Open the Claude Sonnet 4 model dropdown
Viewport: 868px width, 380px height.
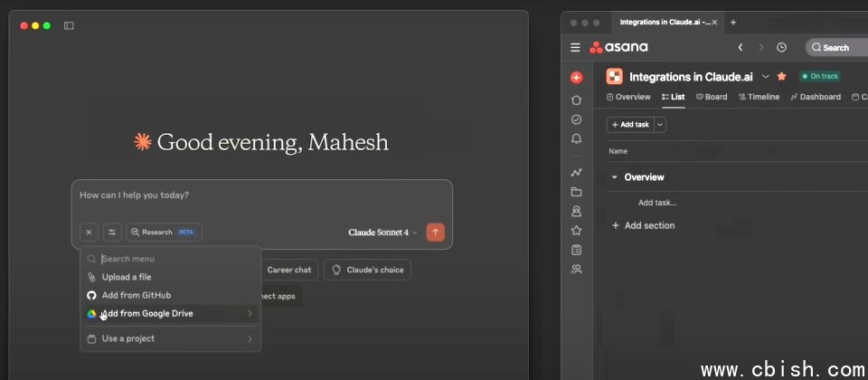pyautogui.click(x=382, y=233)
